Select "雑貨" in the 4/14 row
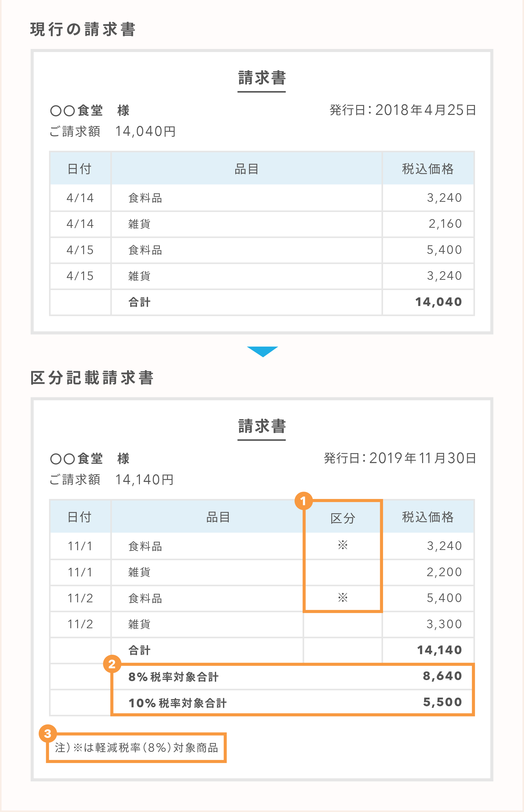The height and width of the screenshot is (812, 524). [x=139, y=224]
